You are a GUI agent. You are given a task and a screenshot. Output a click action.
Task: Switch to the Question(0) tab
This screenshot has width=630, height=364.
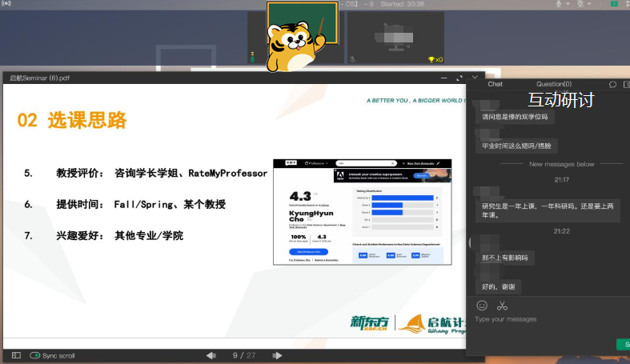coord(554,84)
